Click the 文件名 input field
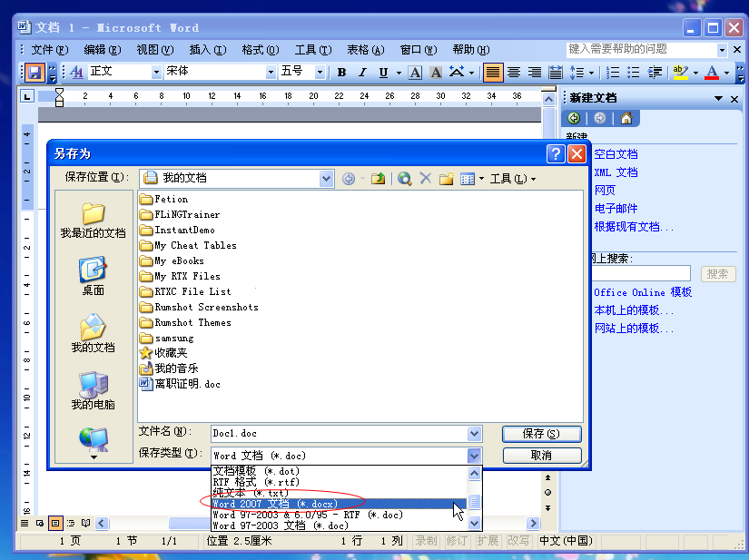 click(x=340, y=434)
